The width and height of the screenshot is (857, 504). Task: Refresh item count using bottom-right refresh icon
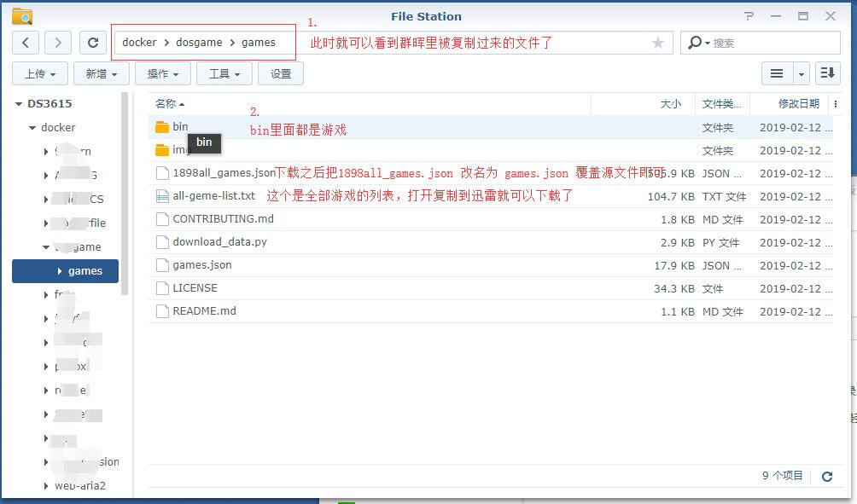[x=826, y=477]
